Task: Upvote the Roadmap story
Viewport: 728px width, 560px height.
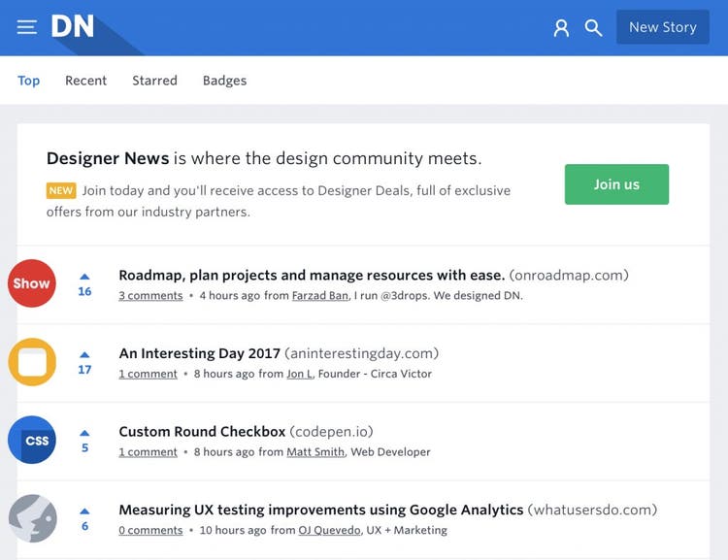Action: click(84, 277)
